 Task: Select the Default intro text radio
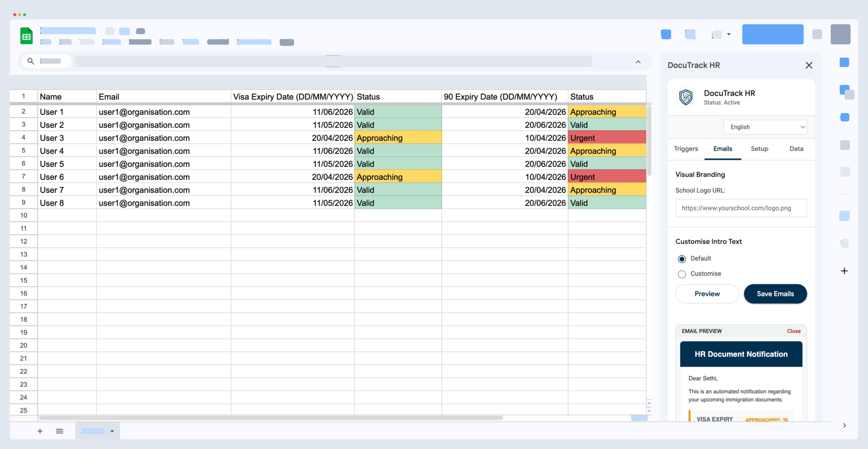click(682, 259)
